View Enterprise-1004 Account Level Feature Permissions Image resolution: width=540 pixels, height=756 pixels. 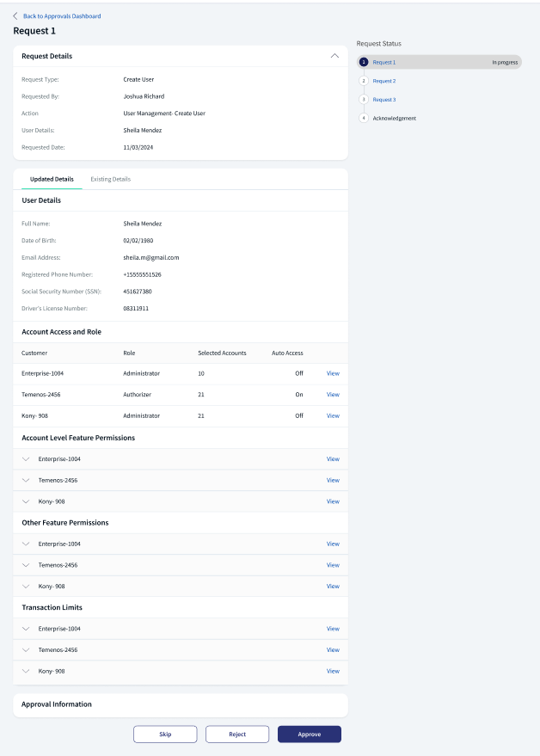(x=333, y=459)
